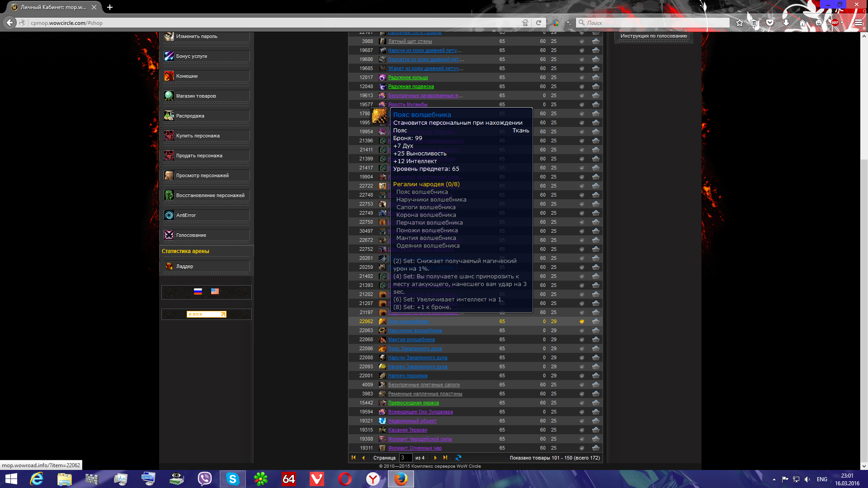Screen dimensions: 868x488
Task: Expand Adblock Plus dropdown arrow
Action: tap(842, 23)
